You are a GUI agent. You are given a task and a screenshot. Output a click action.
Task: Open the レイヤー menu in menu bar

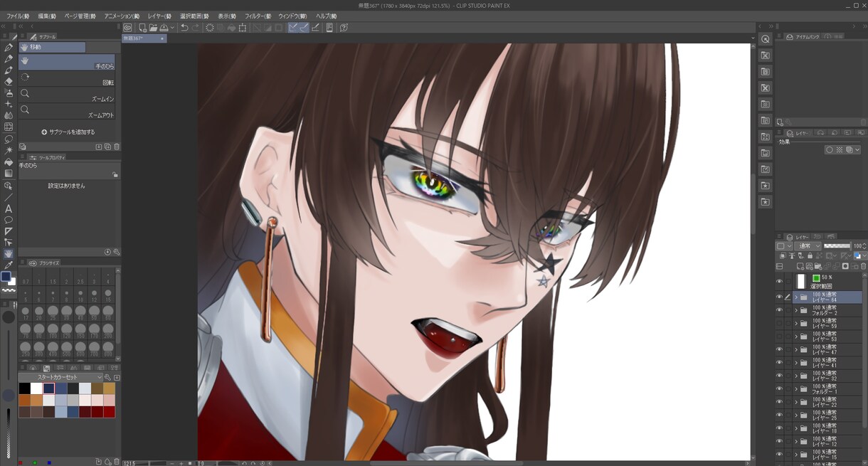point(159,16)
